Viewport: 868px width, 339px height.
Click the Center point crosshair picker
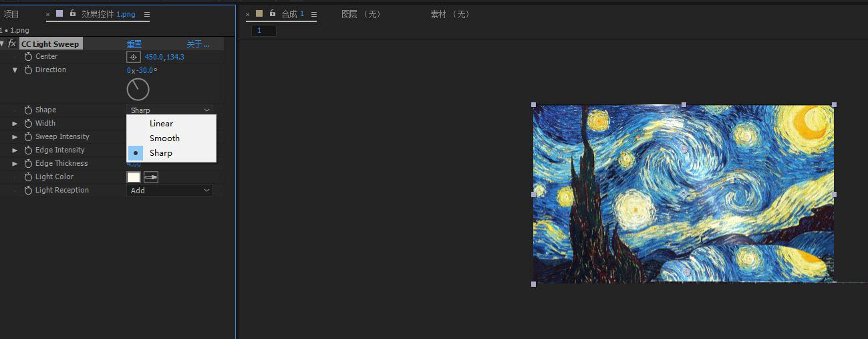(x=133, y=57)
